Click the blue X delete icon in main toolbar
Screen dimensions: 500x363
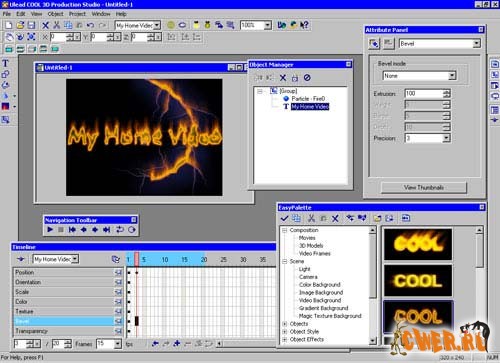[x=46, y=25]
